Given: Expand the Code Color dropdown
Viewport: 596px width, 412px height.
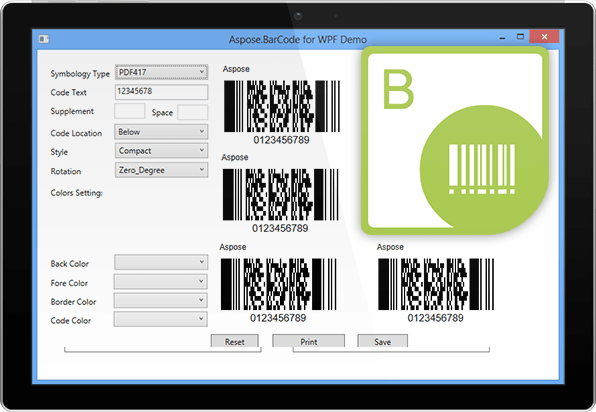Looking at the screenshot, I should tap(160, 319).
